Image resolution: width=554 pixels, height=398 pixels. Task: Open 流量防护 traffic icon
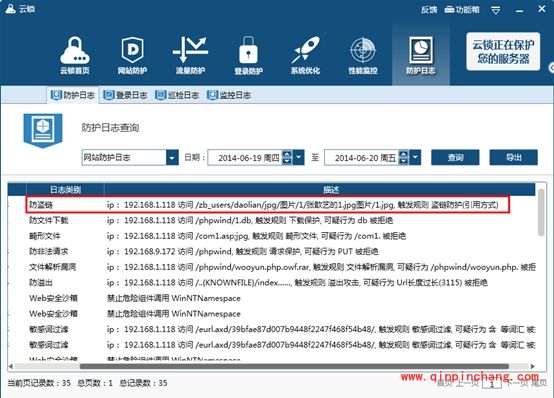(x=190, y=55)
